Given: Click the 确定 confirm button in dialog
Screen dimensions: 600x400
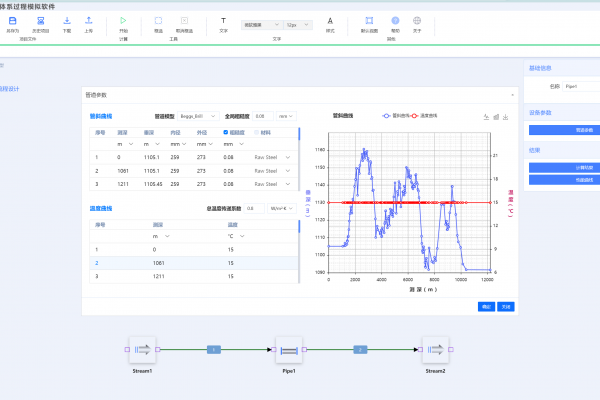Looking at the screenshot, I should (486, 305).
